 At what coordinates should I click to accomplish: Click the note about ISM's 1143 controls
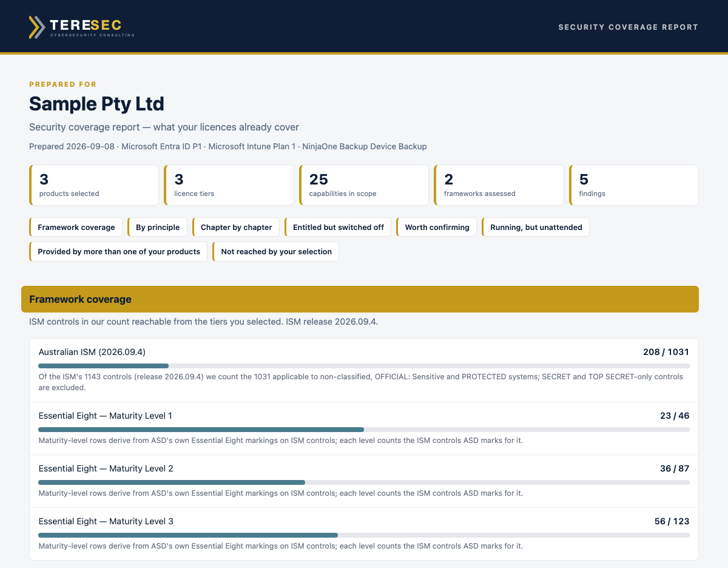coord(361,382)
